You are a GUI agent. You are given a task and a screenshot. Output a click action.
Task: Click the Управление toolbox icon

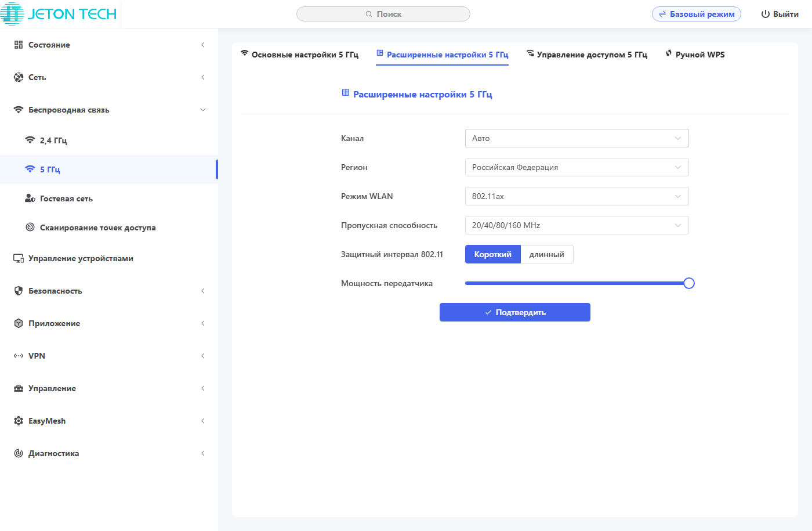(19, 388)
